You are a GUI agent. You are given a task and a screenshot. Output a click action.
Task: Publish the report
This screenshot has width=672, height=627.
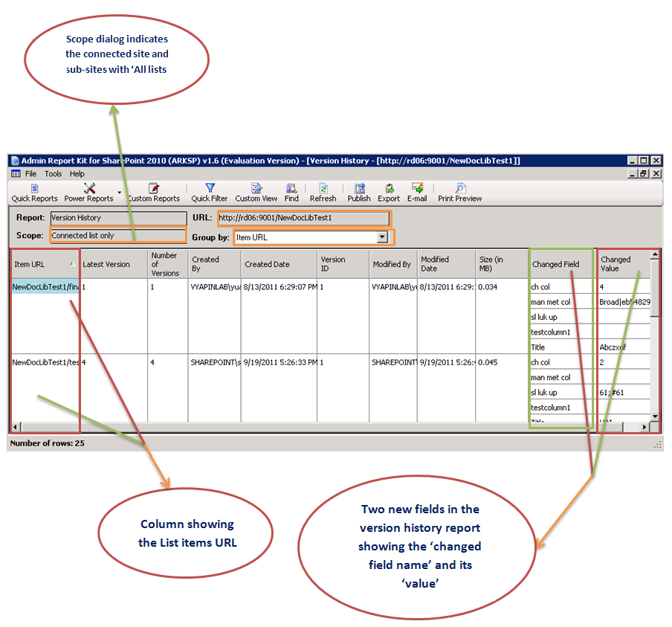click(x=359, y=193)
